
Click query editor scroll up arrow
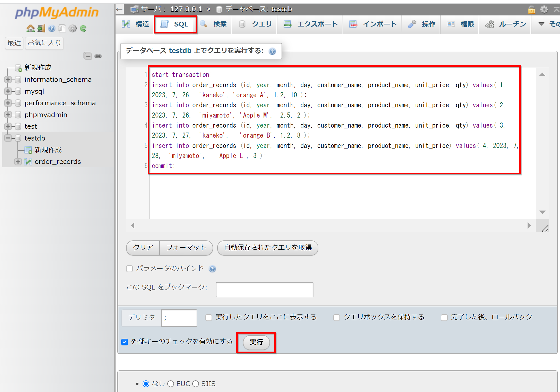click(542, 75)
